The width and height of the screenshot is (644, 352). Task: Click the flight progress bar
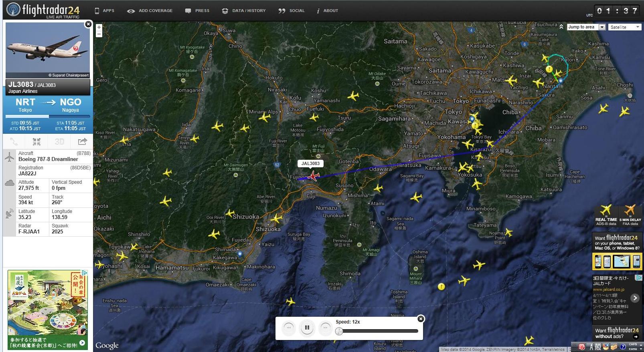tap(48, 117)
